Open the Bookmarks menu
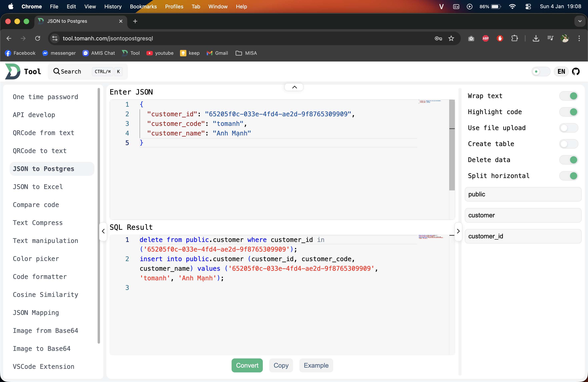588x382 pixels. click(143, 7)
